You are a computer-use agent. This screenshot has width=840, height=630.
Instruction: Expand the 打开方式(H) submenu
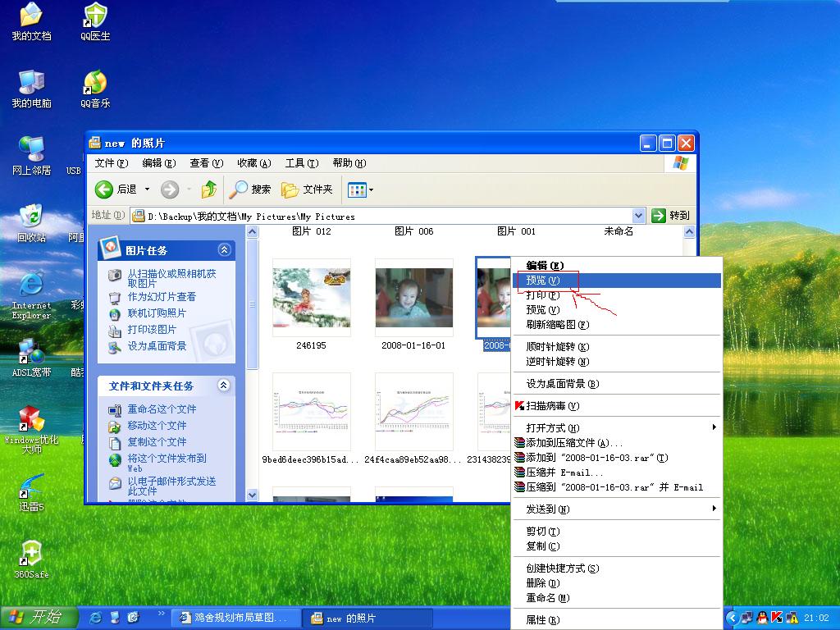pos(617,427)
